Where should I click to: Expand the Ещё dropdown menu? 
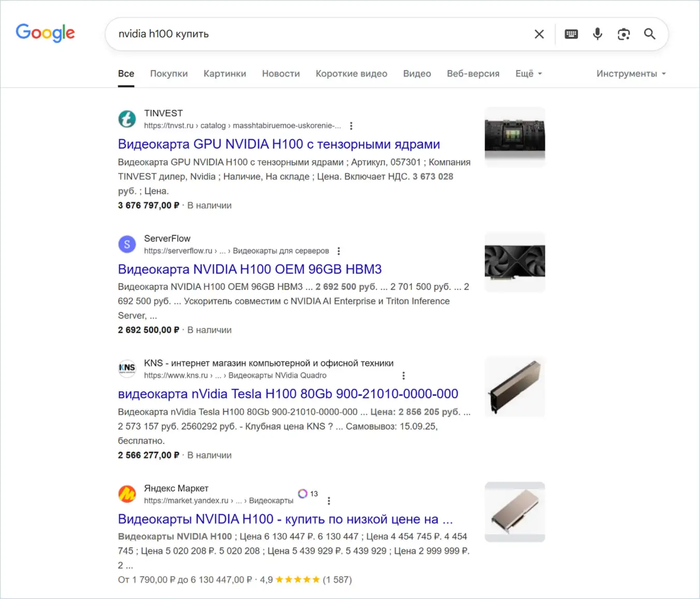coord(528,74)
